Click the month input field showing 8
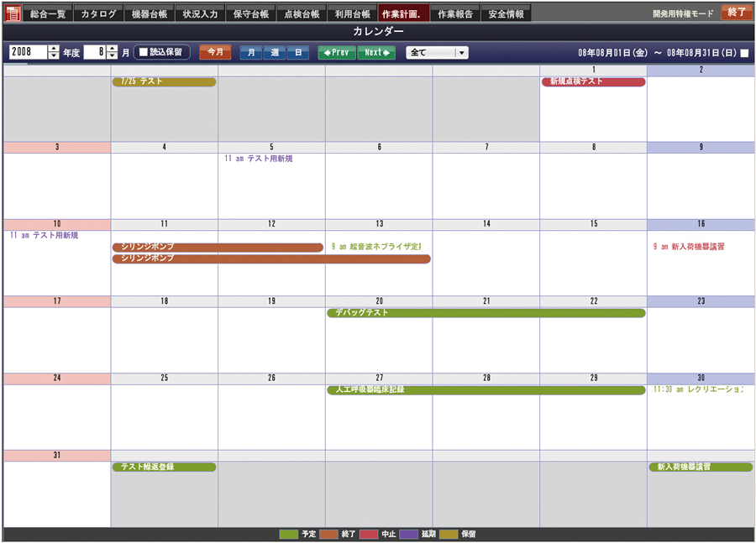 (x=95, y=52)
